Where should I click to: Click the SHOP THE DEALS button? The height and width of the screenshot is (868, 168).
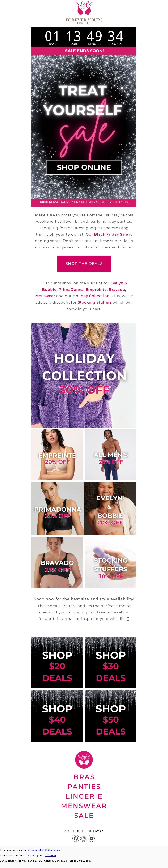click(x=84, y=264)
